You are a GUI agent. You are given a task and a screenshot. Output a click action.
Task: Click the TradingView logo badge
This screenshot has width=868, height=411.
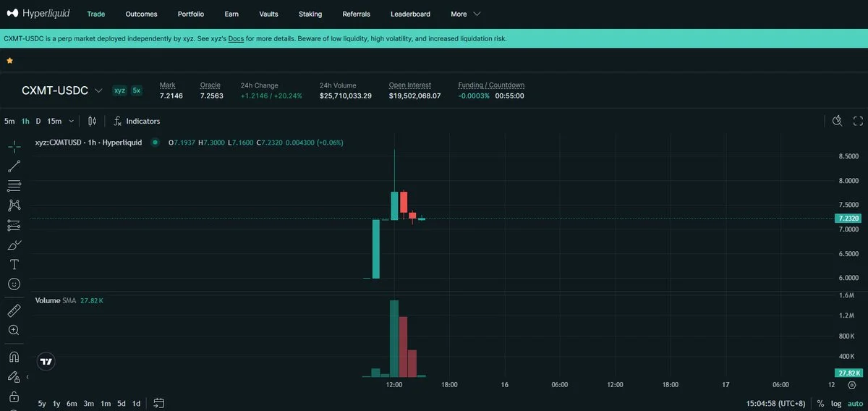46,361
